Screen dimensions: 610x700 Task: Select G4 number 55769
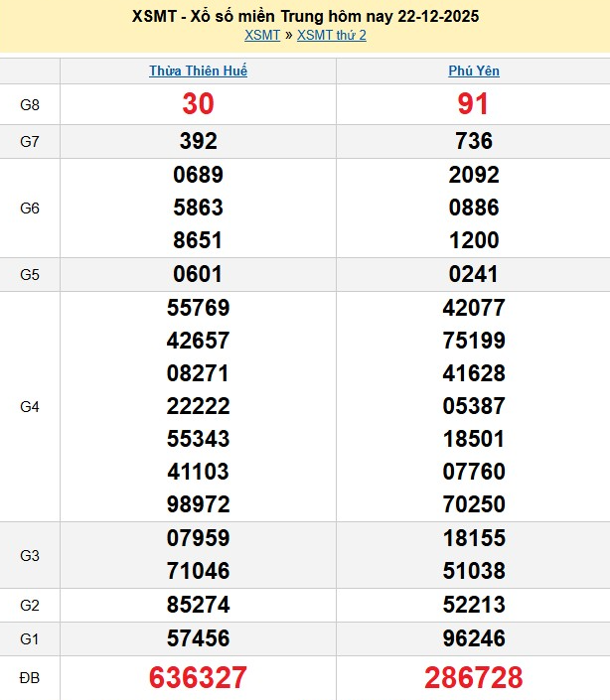pos(199,308)
